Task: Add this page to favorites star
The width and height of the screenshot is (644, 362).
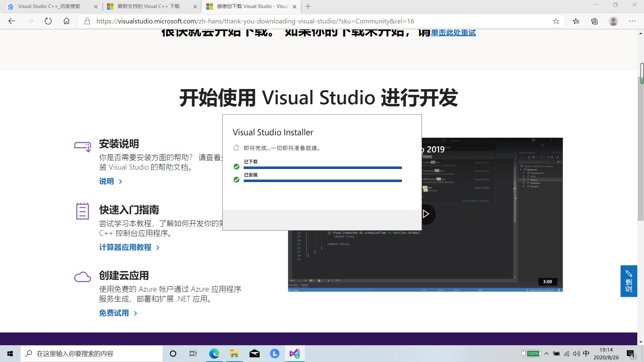Action: 556,21
